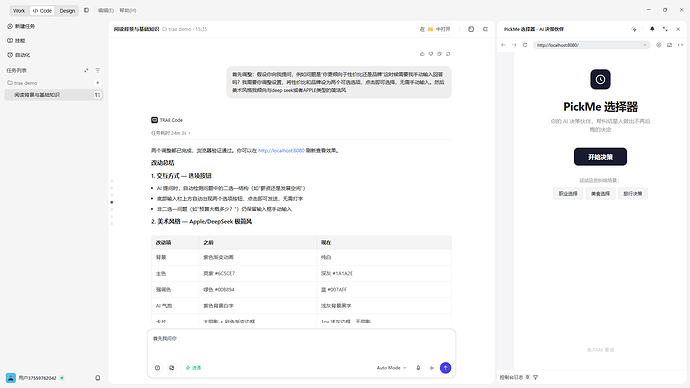Click 新建任务 in the sidebar
The image size is (690, 388).
point(21,26)
